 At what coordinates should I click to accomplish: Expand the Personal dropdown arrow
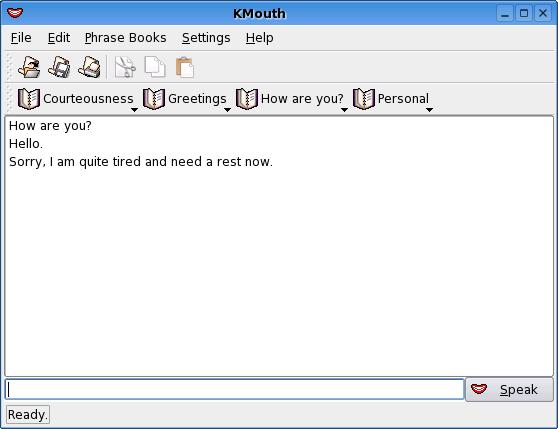click(x=430, y=110)
